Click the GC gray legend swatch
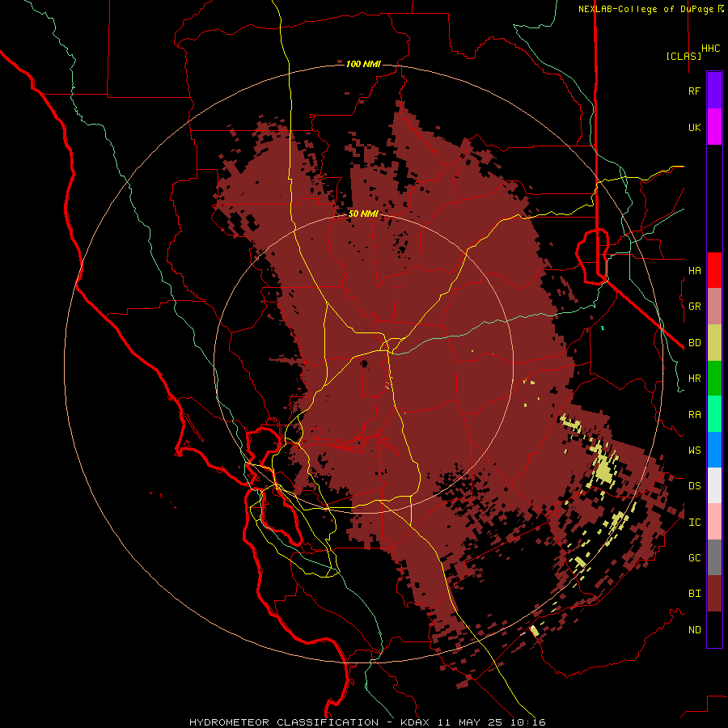Image resolution: width=728 pixels, height=728 pixels. (x=714, y=557)
